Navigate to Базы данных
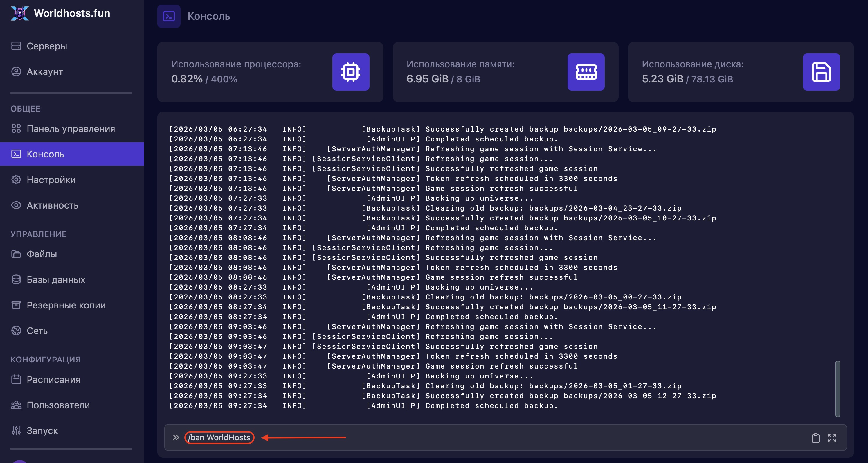868x463 pixels. pyautogui.click(x=56, y=279)
